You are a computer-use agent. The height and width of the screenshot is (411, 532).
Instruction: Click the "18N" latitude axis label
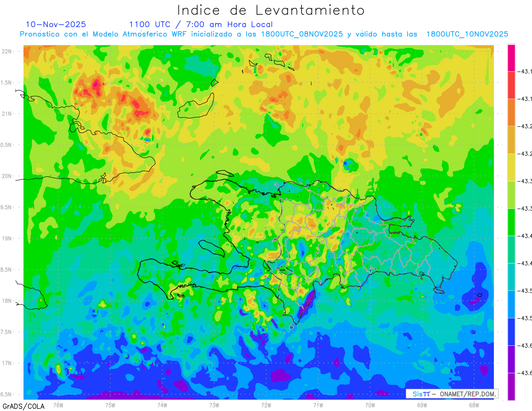pos(7,301)
